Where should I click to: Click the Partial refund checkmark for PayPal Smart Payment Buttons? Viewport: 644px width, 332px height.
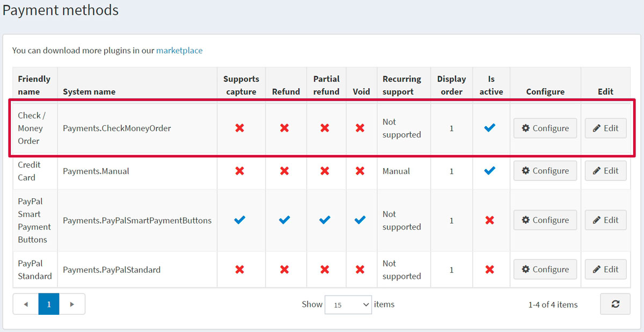click(325, 220)
